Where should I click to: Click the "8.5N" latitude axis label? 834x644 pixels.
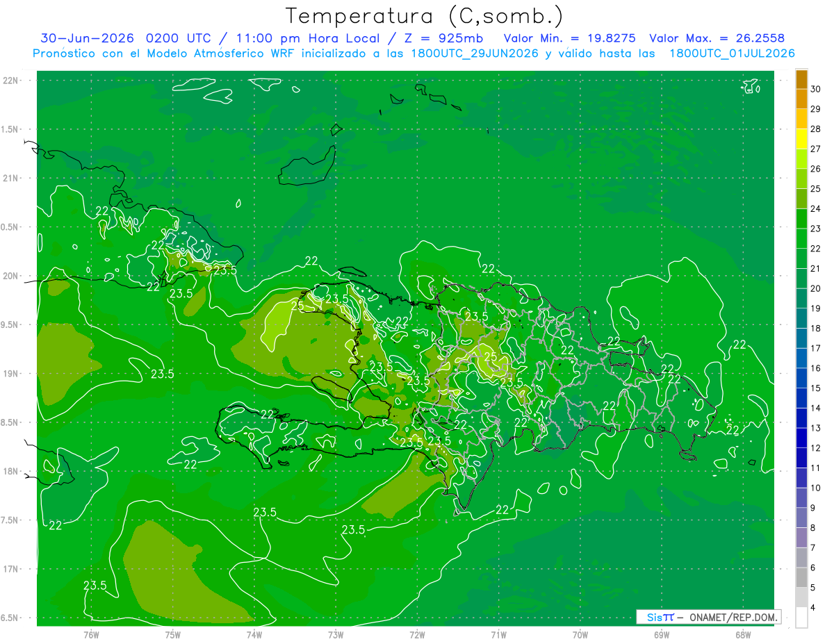[10, 422]
